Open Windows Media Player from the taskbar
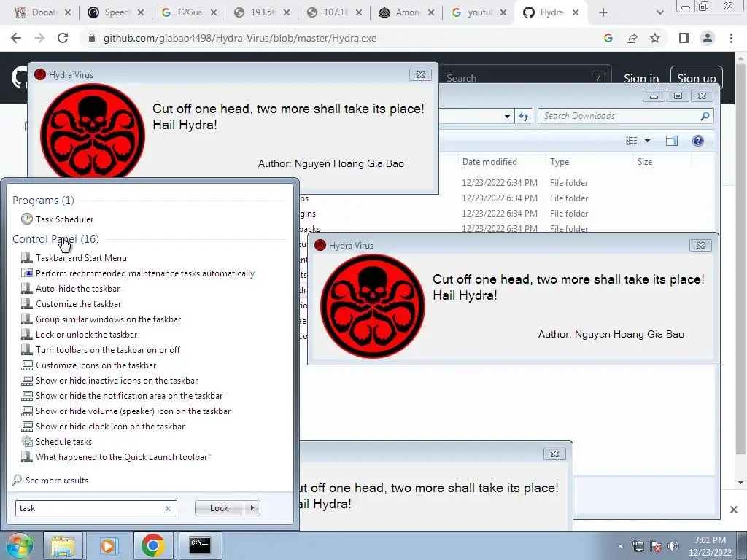Viewport: 747px width, 560px height. click(x=108, y=545)
